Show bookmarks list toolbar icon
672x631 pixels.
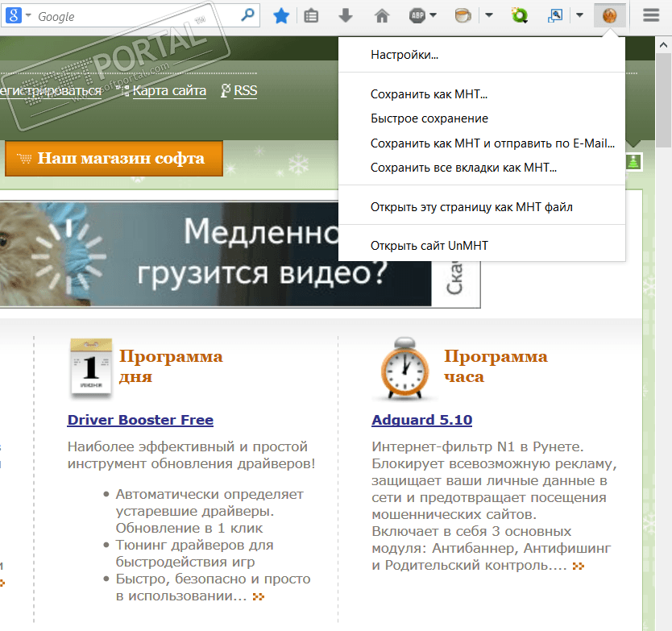click(311, 16)
